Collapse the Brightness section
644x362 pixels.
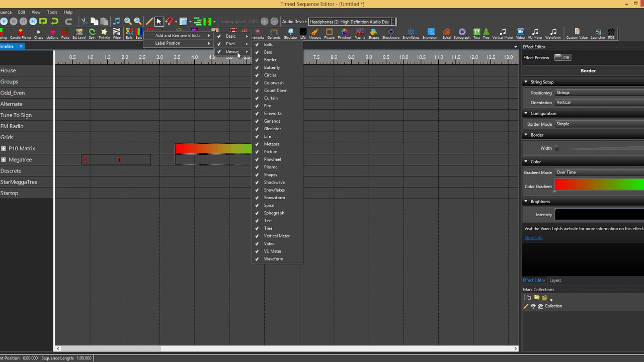click(x=526, y=202)
